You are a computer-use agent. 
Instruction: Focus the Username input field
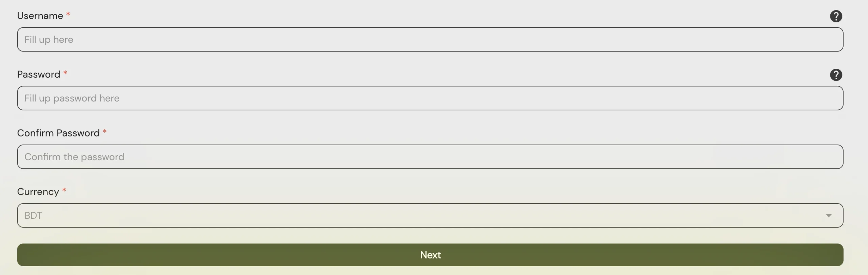tap(430, 40)
